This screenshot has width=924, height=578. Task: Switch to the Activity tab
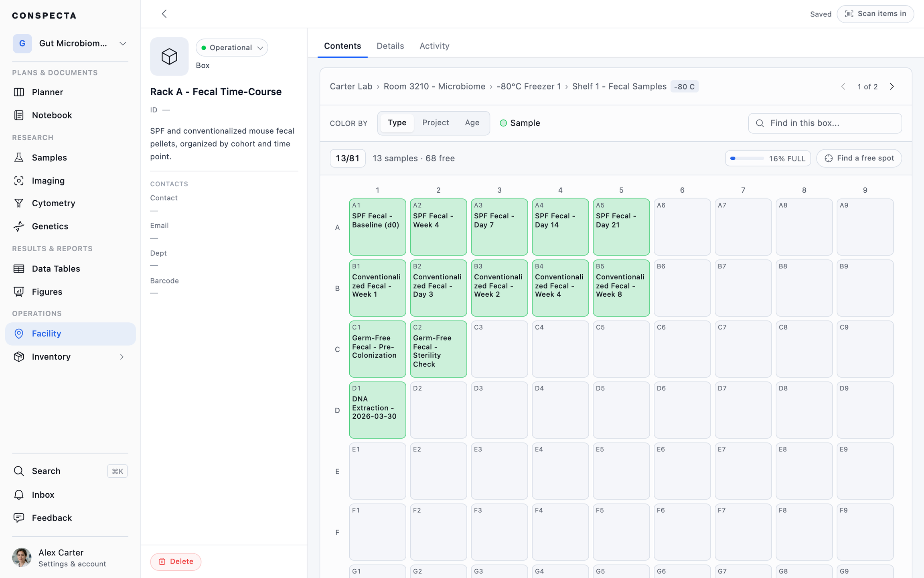pos(434,46)
